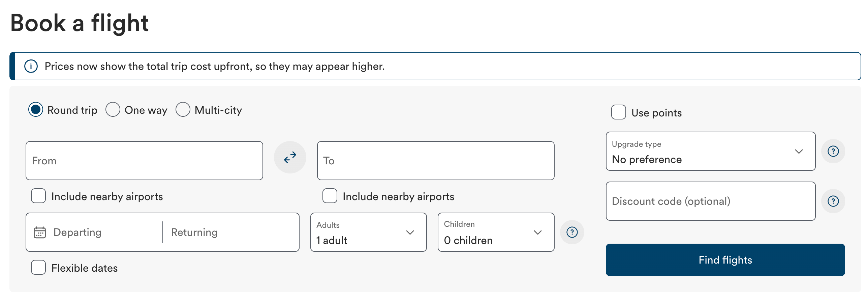The height and width of the screenshot is (299, 868).
Task: Select Round trip option
Action: pyautogui.click(x=36, y=110)
